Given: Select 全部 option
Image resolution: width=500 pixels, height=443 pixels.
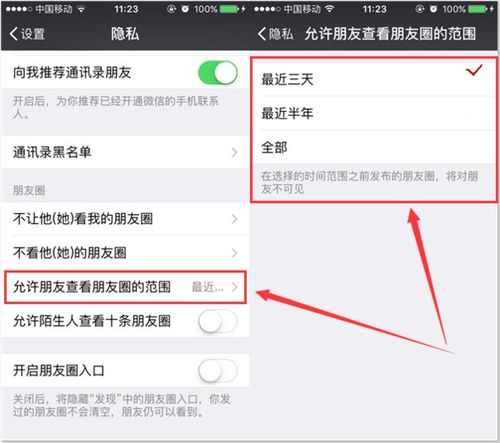Looking at the screenshot, I should (x=373, y=147).
